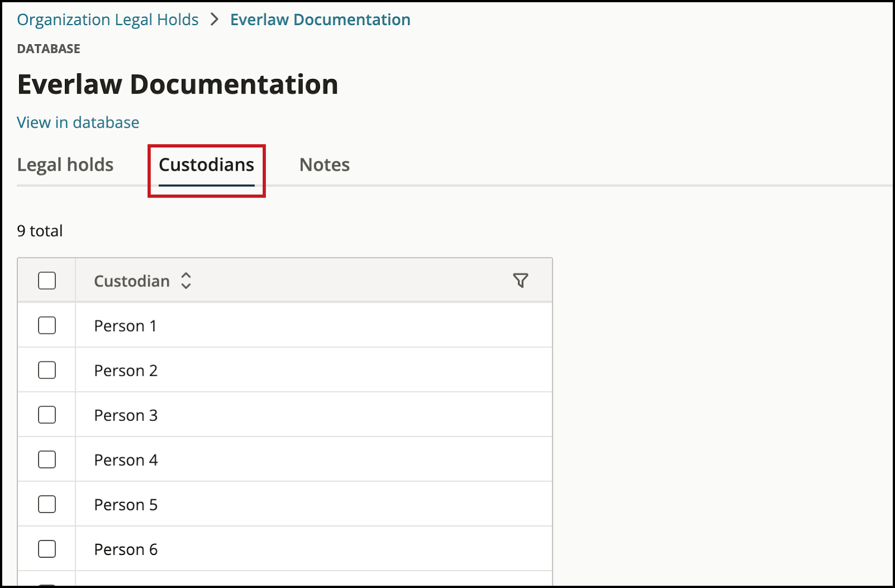Select the Person 6 row name
Viewport: 895px width, 588px height.
[x=126, y=549]
